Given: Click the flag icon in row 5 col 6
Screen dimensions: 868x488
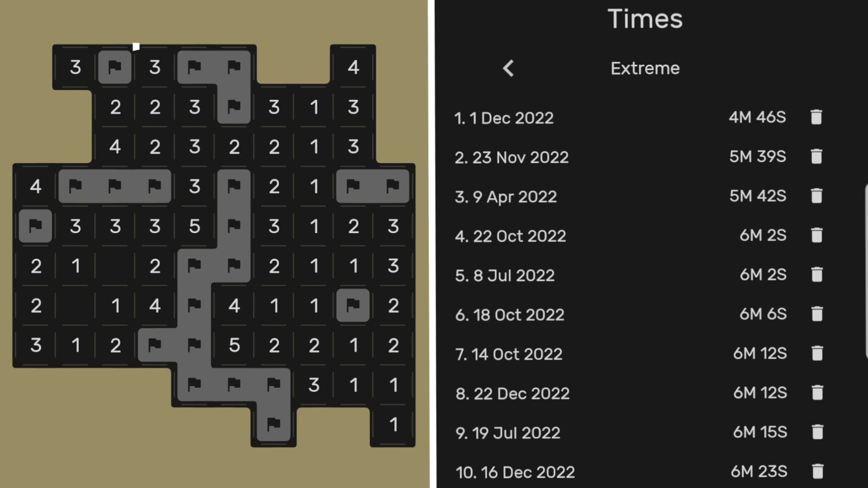Looking at the screenshot, I should click(x=234, y=225).
